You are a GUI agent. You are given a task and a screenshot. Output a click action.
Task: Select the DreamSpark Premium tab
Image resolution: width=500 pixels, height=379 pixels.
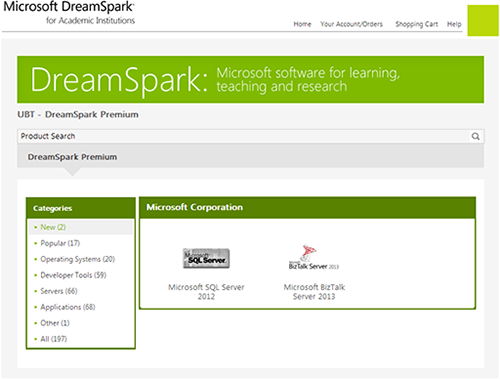72,157
